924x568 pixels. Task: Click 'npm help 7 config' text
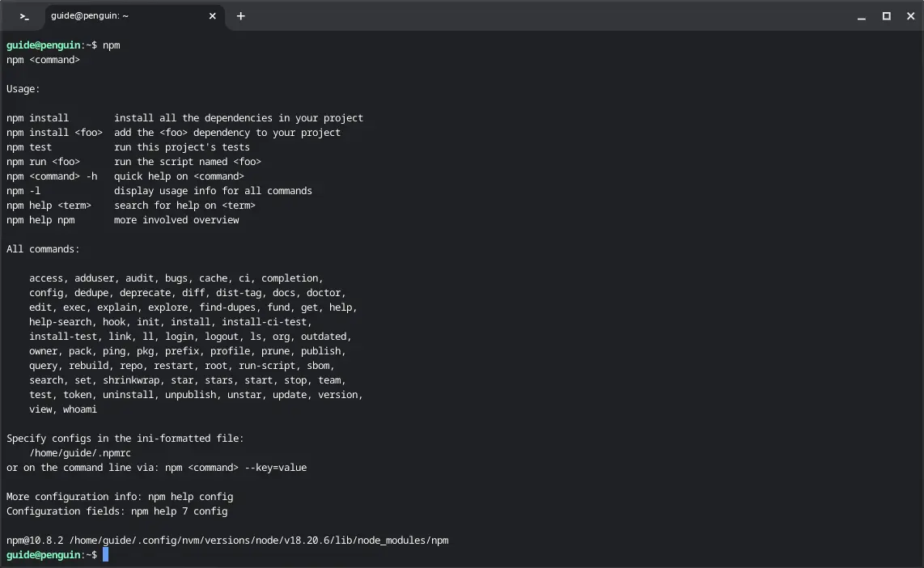click(x=180, y=511)
